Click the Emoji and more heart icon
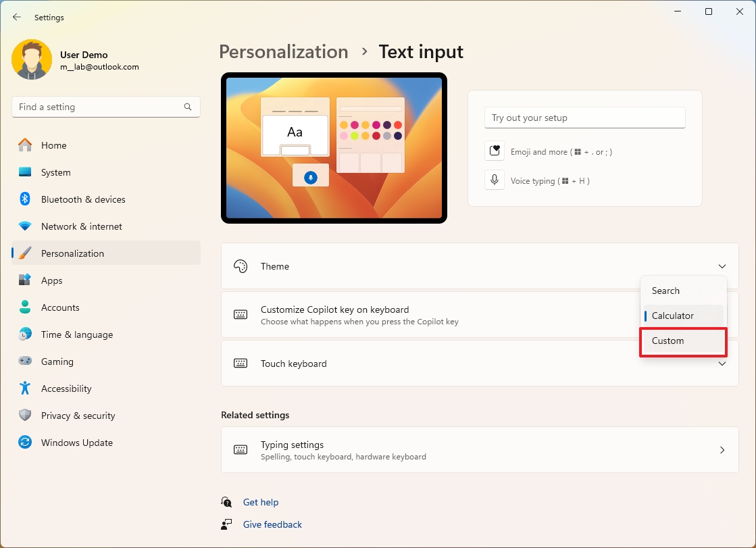The width and height of the screenshot is (756, 548). (494, 151)
